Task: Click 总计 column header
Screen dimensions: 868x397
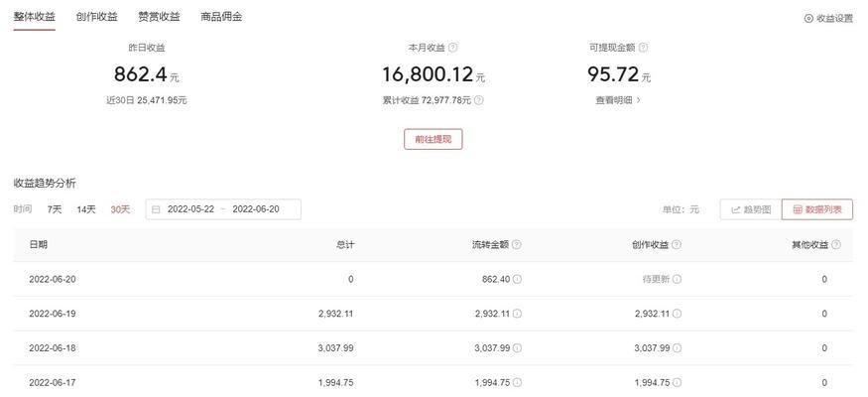Action: click(345, 245)
